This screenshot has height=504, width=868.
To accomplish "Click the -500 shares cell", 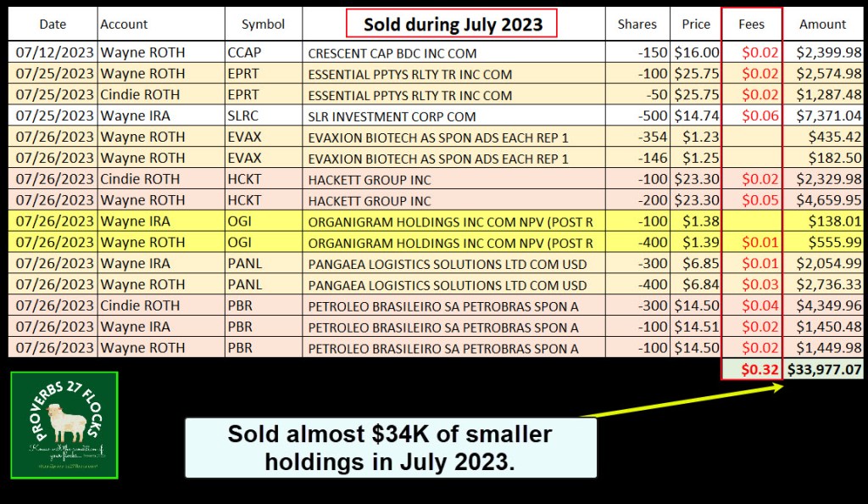I will coord(637,116).
